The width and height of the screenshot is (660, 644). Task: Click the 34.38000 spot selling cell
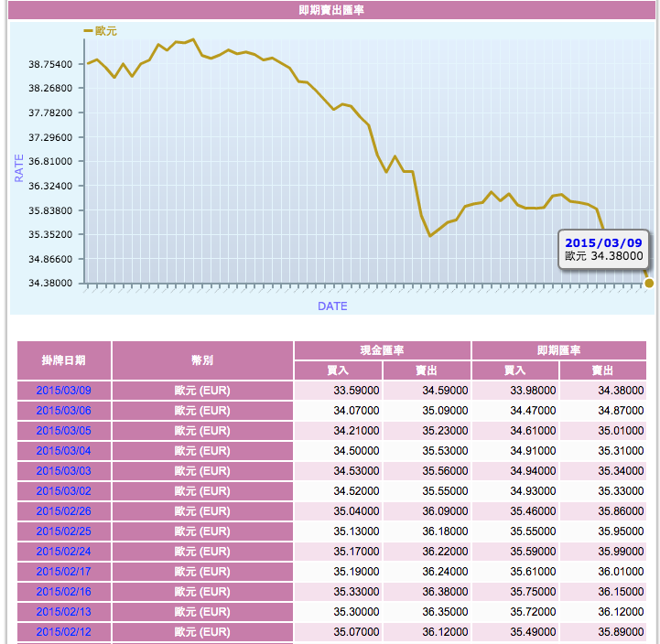602,391
